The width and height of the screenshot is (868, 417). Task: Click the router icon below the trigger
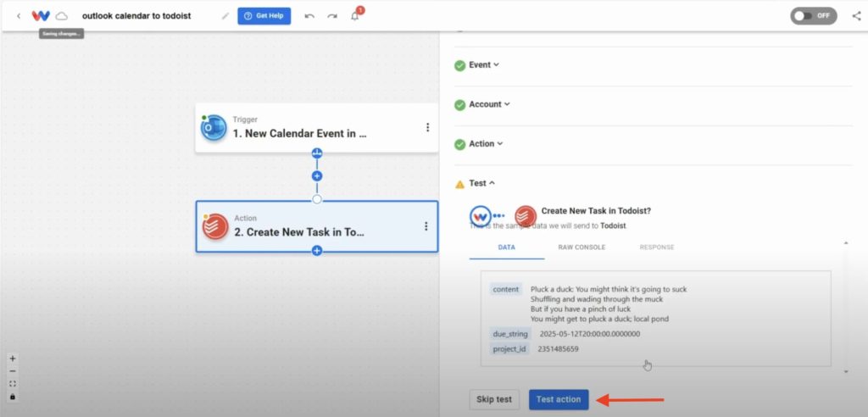pyautogui.click(x=317, y=153)
